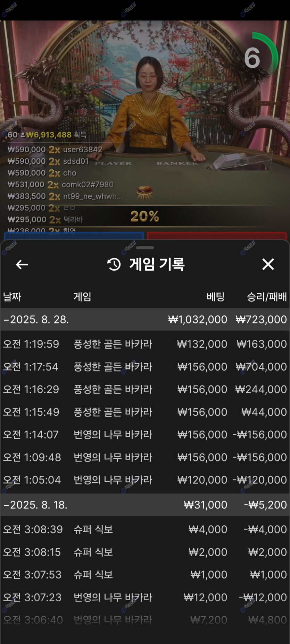
Task: Tap the history clock icon
Action: [x=114, y=265]
